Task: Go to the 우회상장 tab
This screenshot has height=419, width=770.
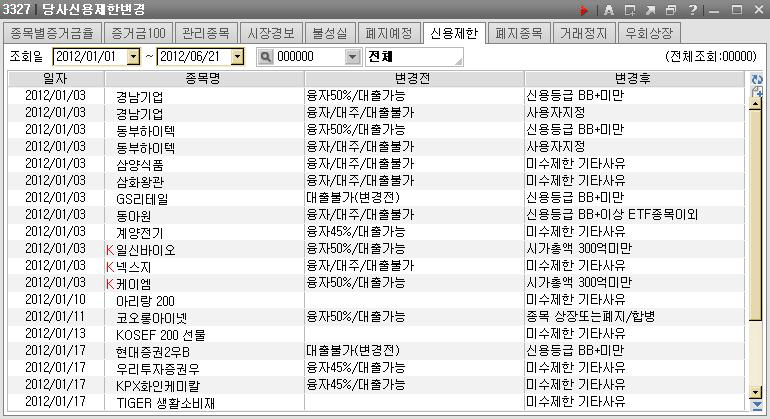Action: [x=649, y=33]
